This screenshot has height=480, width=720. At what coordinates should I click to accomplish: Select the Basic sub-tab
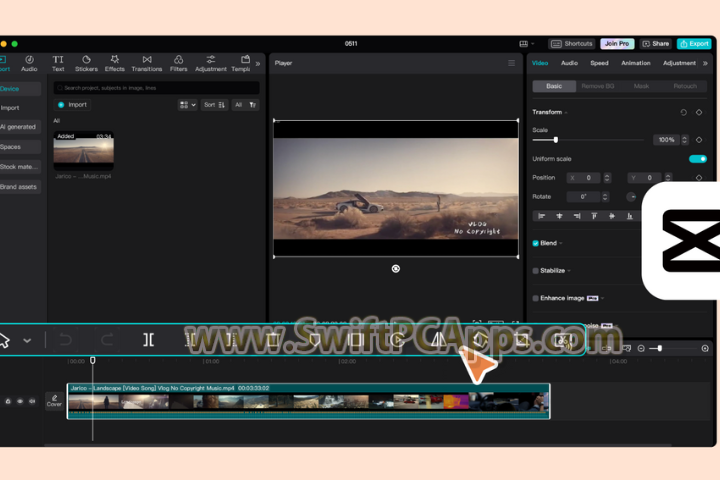coord(554,86)
